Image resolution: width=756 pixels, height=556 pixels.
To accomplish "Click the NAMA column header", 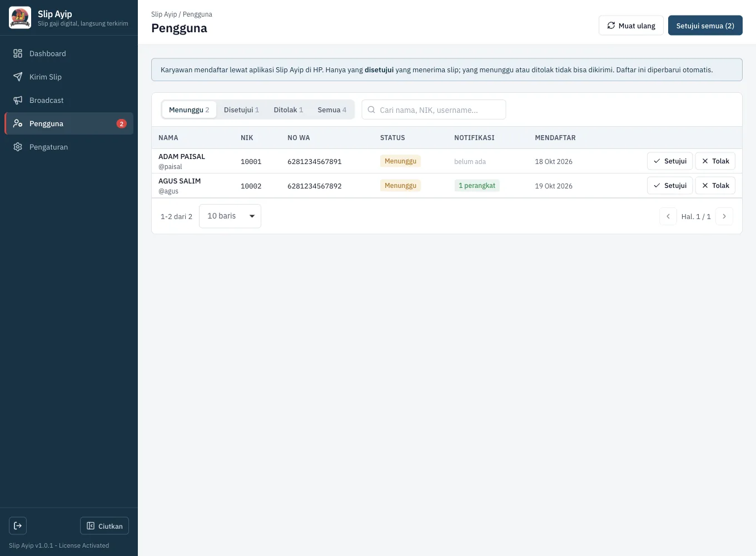I will (168, 138).
